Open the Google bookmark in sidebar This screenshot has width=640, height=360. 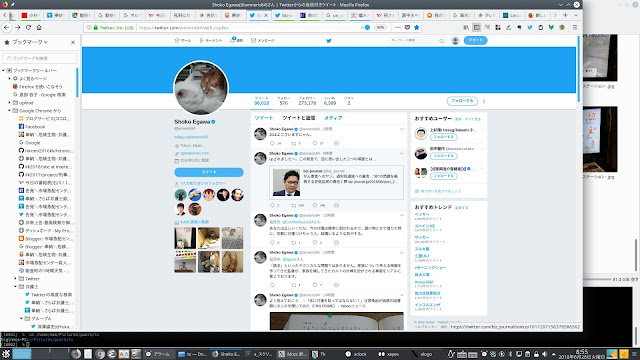click(x=29, y=142)
